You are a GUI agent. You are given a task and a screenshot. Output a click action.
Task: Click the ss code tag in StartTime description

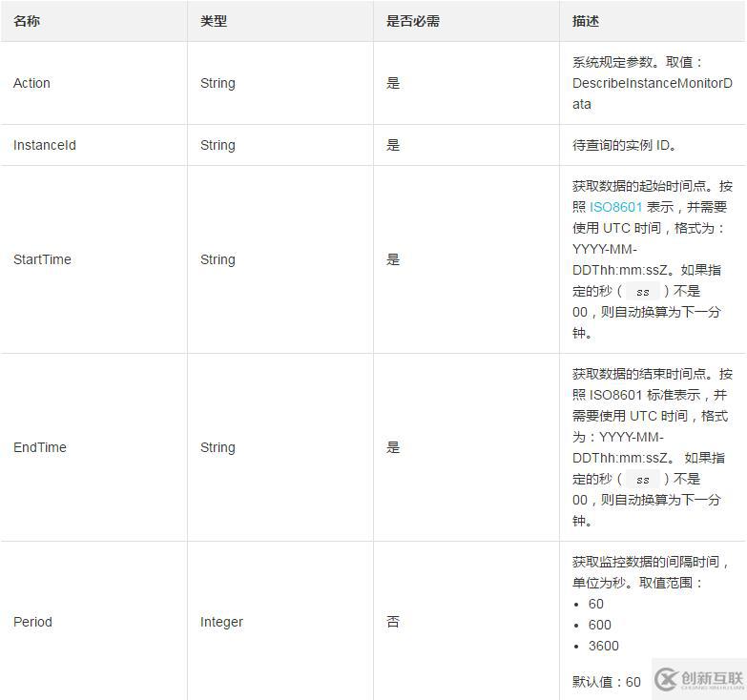pyautogui.click(x=643, y=292)
